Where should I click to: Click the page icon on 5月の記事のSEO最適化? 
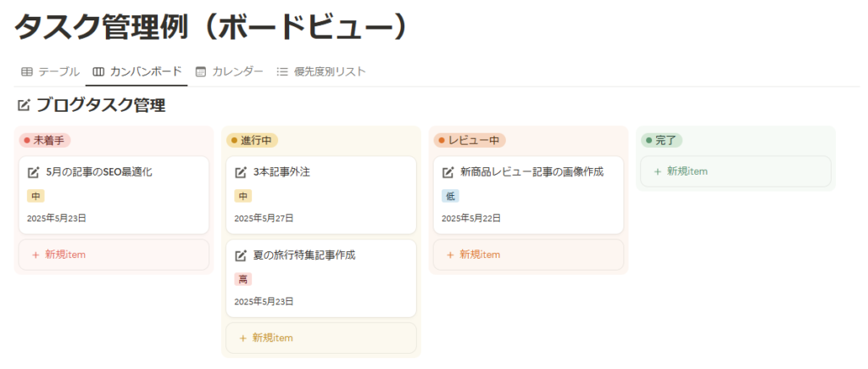[33, 172]
